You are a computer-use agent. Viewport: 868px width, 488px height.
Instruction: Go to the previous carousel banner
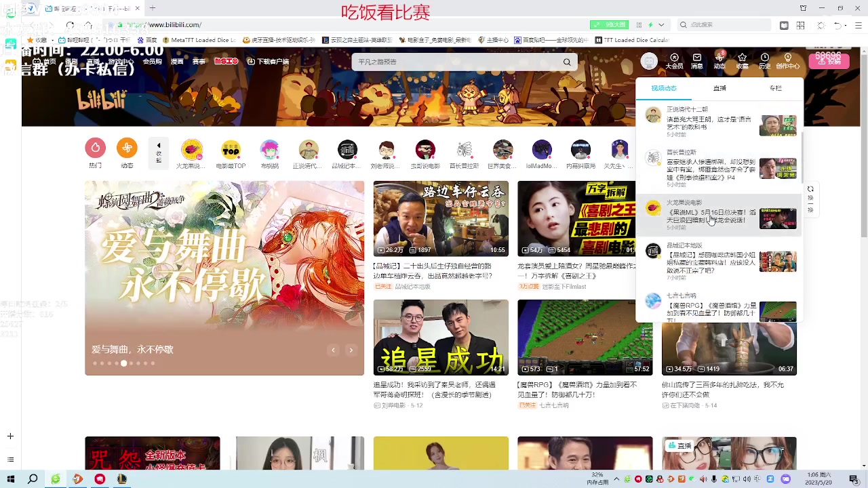coord(333,350)
